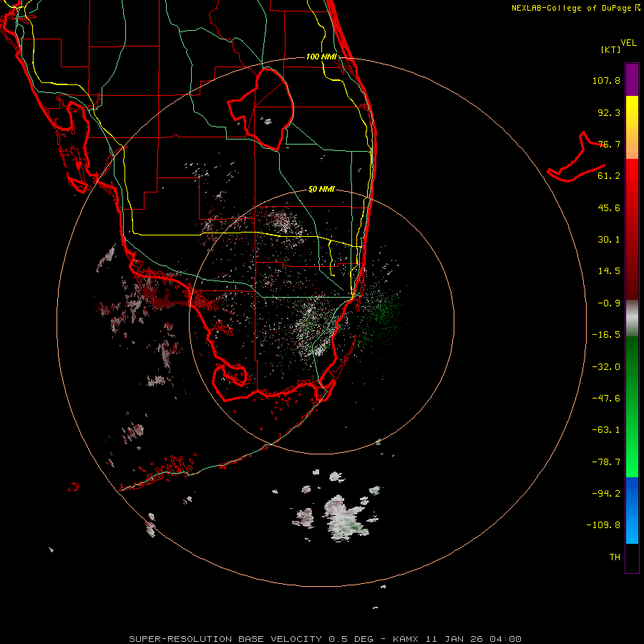Click the VEL legend title
The height and width of the screenshot is (644, 644).
629,43
